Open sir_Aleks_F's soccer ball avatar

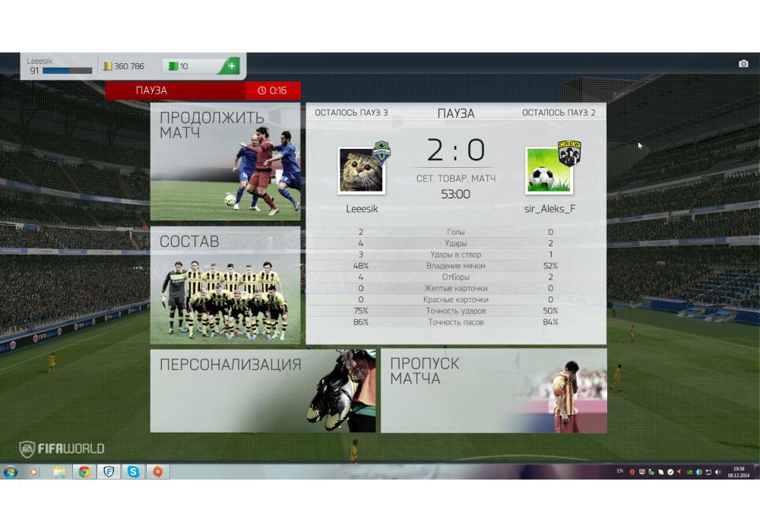coord(549,171)
